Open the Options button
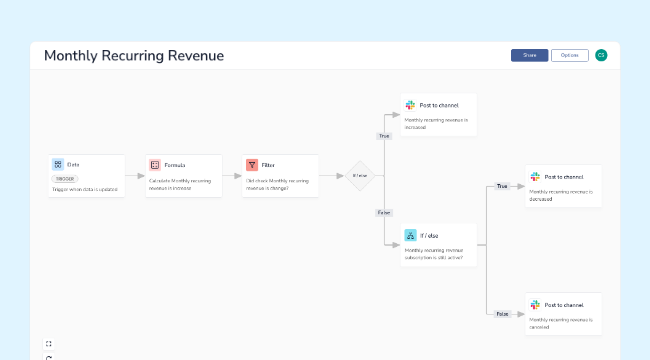This screenshot has width=650, height=360. pyautogui.click(x=570, y=55)
